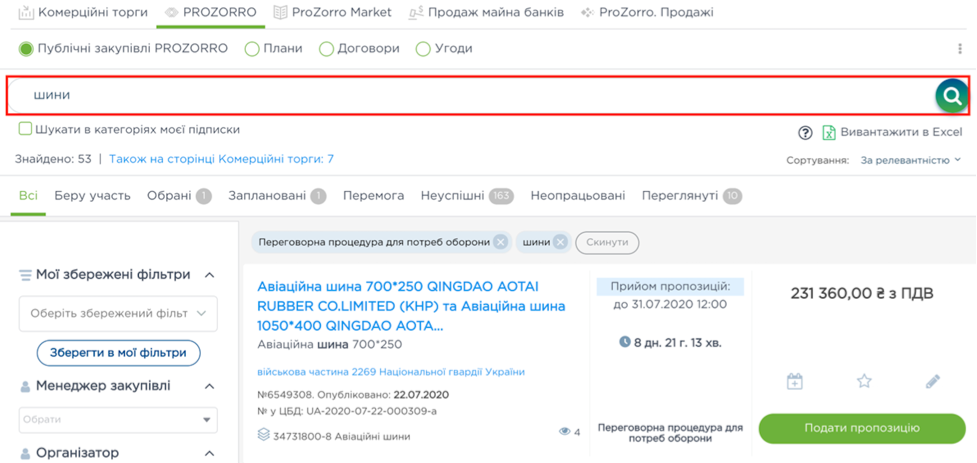Open the 'Неуспішні' tab
Image resolution: width=977 pixels, height=463 pixels.
pos(453,195)
